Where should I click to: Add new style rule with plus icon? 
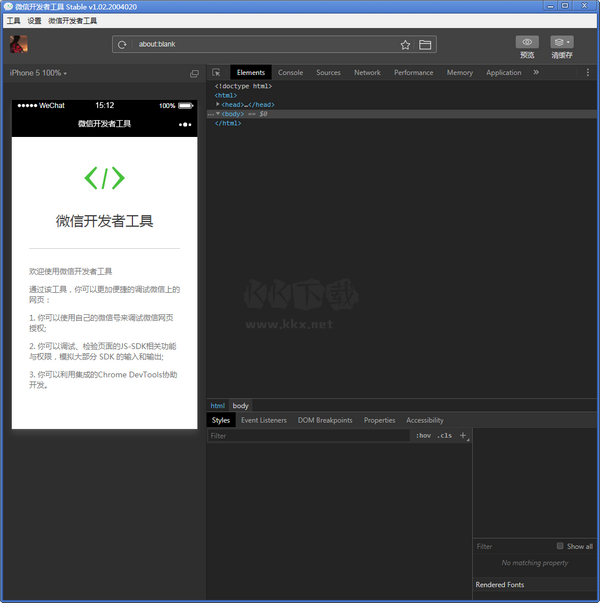point(463,436)
